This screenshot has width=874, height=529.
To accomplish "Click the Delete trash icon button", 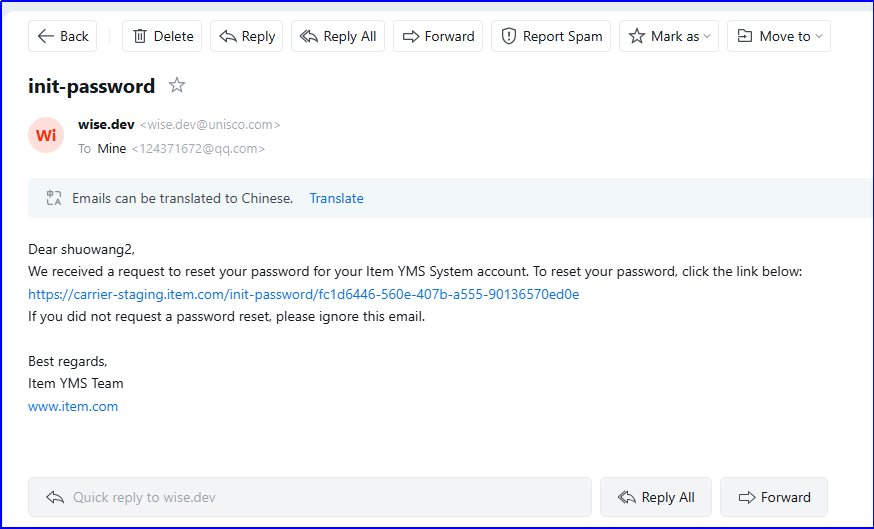I will tap(162, 36).
